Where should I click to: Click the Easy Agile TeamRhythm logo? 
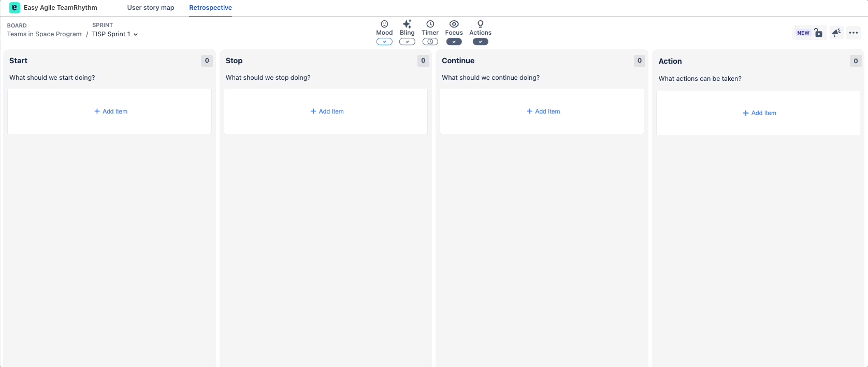pyautogui.click(x=15, y=8)
